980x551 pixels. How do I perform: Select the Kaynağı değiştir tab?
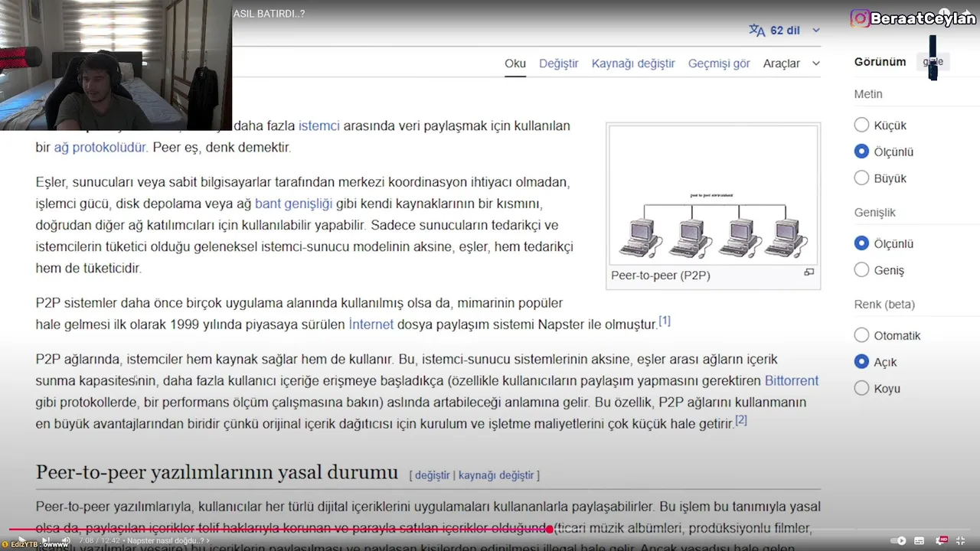(x=633, y=64)
